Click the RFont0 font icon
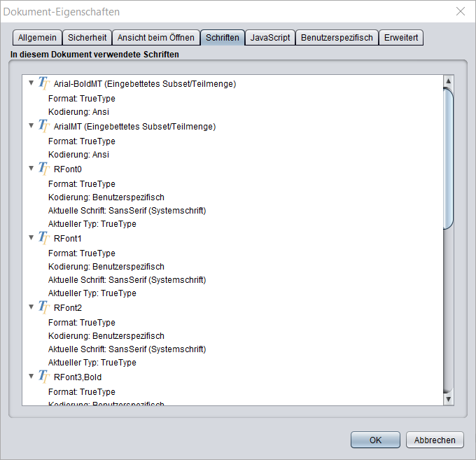The image size is (476, 460). point(44,169)
